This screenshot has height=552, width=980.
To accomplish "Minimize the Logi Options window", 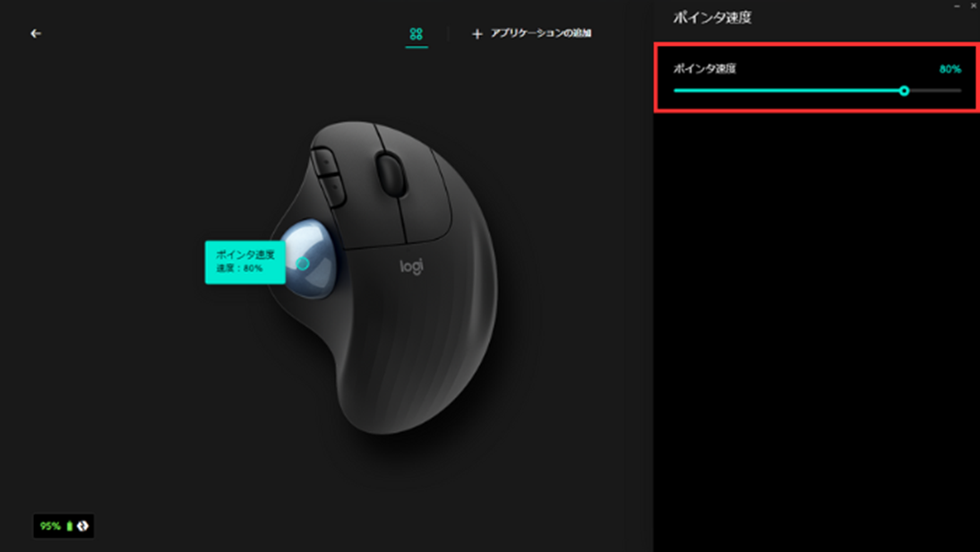I will pos(957,5).
